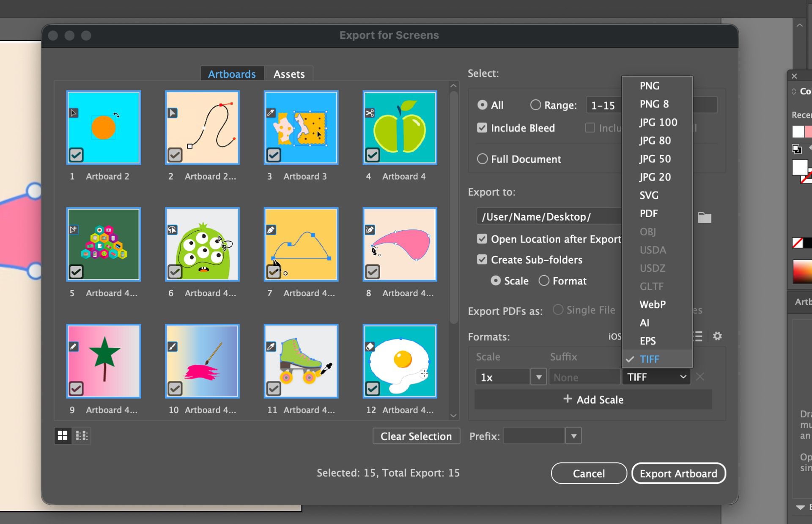Select the grid view icon below artboard thumbnails
The image size is (812, 524).
[x=63, y=436]
